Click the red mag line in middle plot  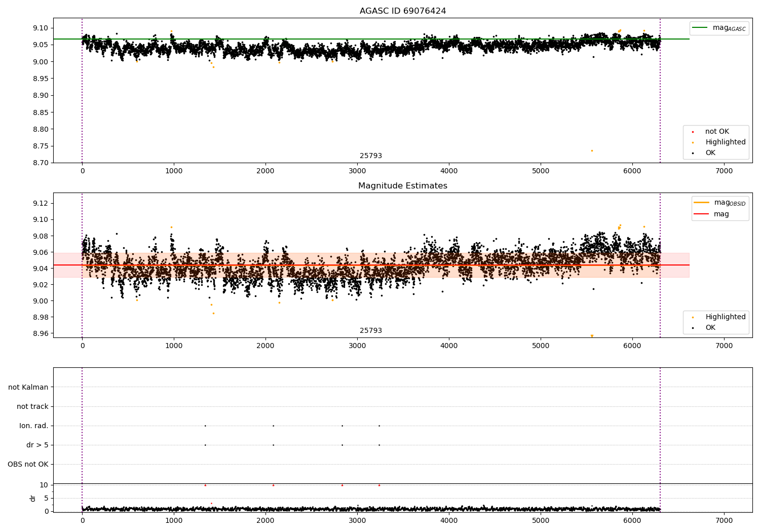371,265
